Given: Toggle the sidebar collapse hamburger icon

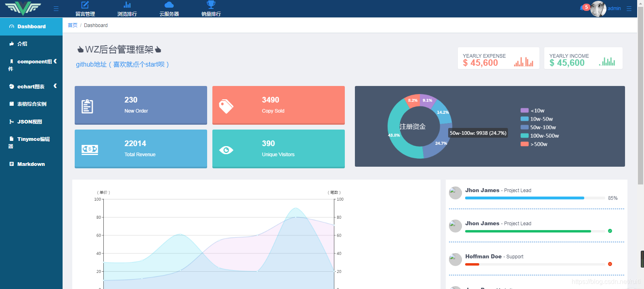Looking at the screenshot, I should pyautogui.click(x=56, y=8).
